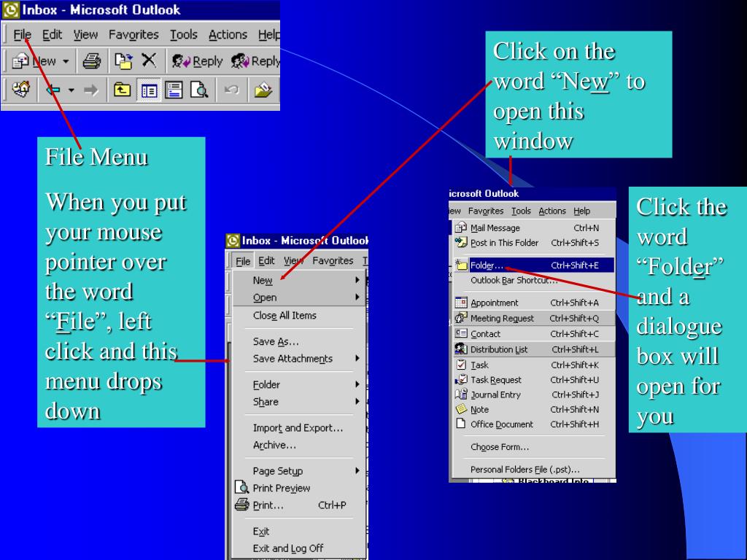Click Print... Ctrl+P printer icon in File menu

(x=242, y=505)
